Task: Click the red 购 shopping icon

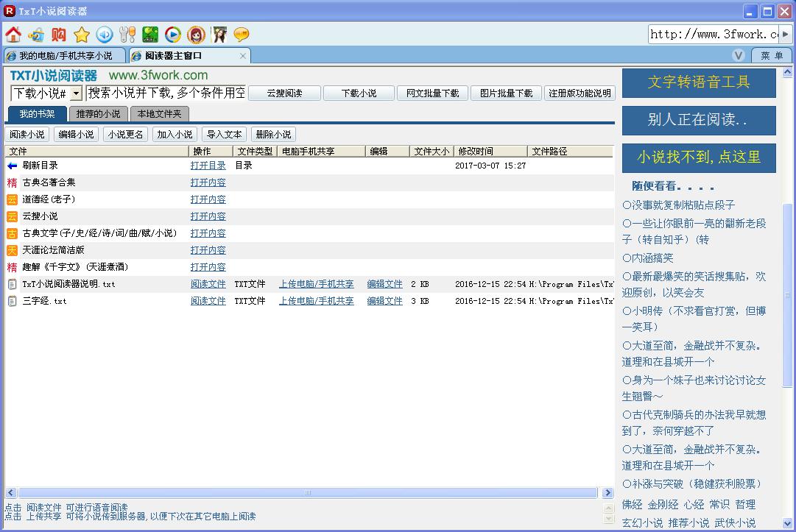Action: click(59, 35)
